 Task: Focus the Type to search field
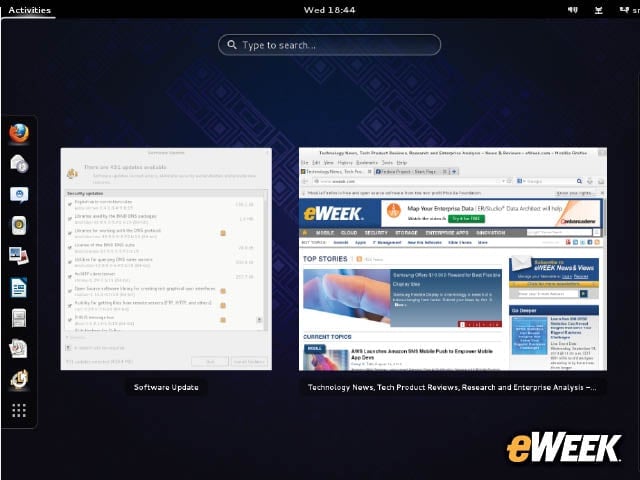point(329,45)
